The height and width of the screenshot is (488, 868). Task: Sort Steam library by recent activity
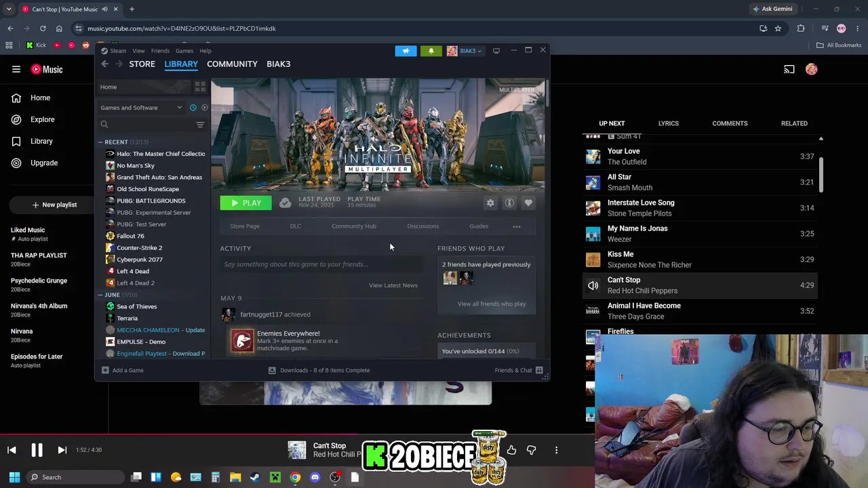click(193, 107)
